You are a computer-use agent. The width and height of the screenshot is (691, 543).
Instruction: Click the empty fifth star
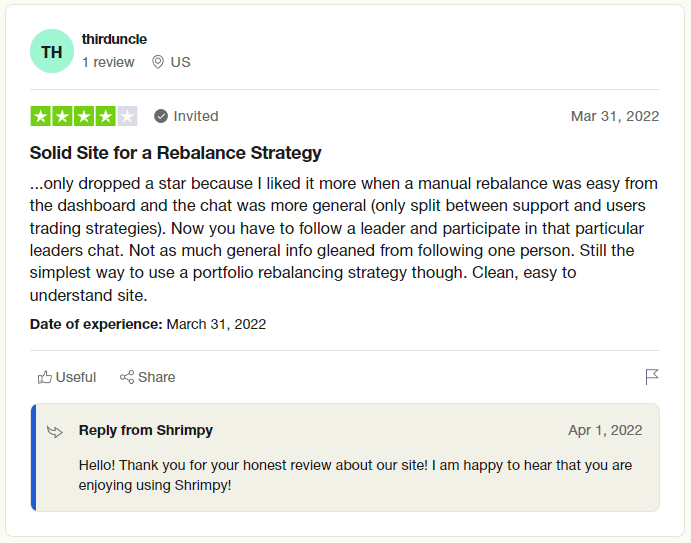click(127, 116)
